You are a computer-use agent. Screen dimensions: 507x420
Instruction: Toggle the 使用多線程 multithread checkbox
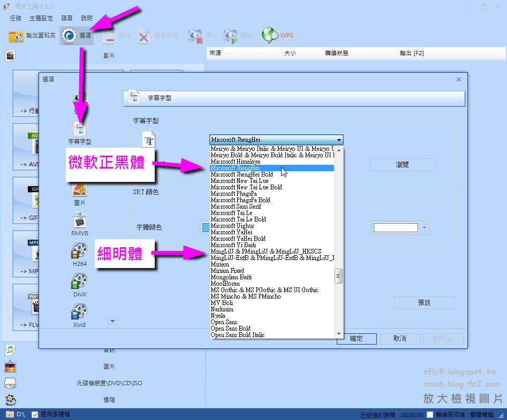[x=35, y=415]
